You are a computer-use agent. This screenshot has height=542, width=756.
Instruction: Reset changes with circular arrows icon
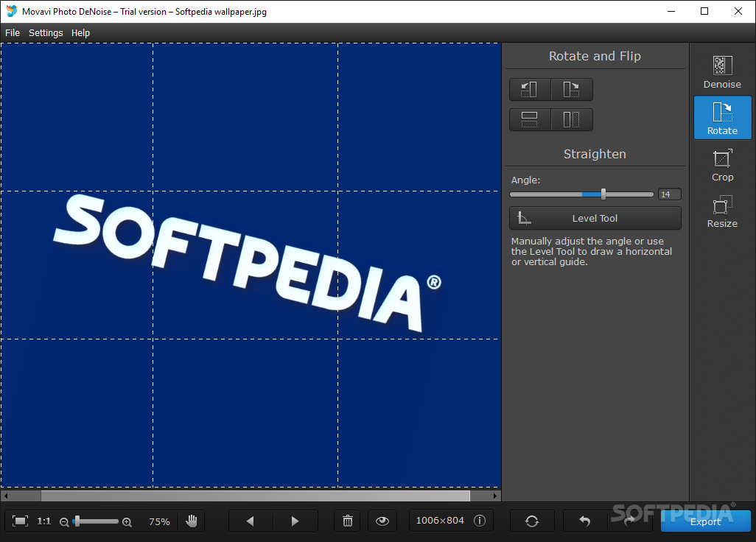coord(532,521)
